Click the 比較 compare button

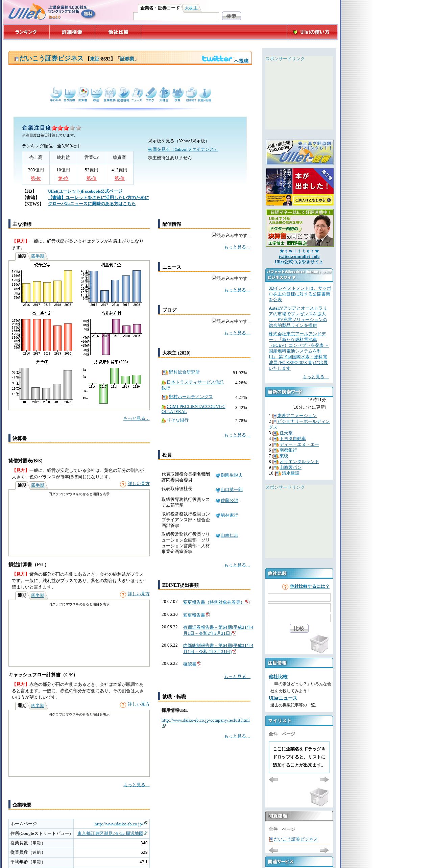pyautogui.click(x=299, y=629)
